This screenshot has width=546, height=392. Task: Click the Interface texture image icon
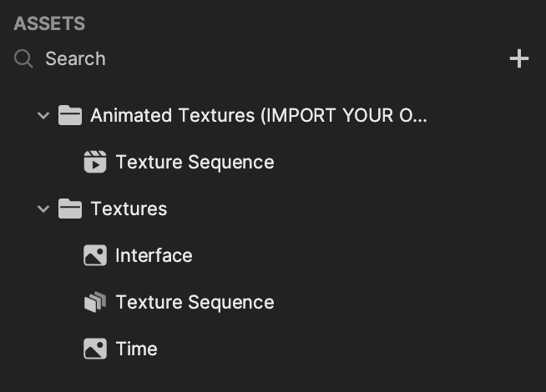(95, 255)
